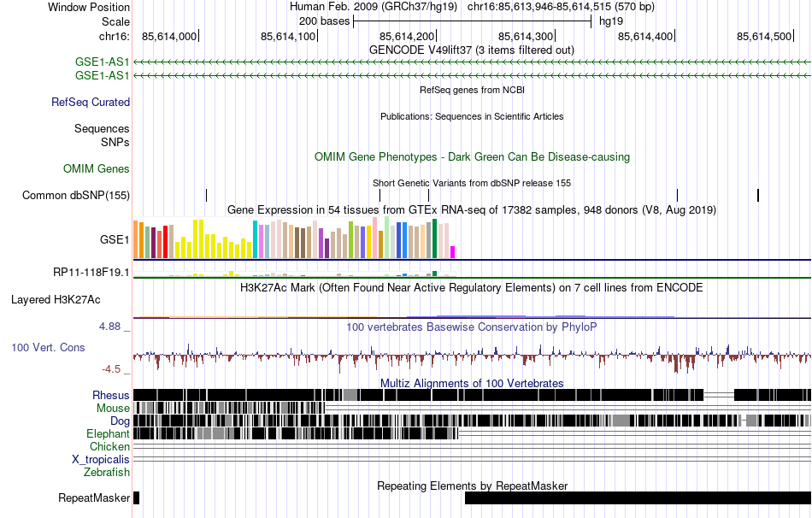Click the cyan bar in GSE1 expression chart
This screenshot has width=812, height=518.
pos(255,239)
